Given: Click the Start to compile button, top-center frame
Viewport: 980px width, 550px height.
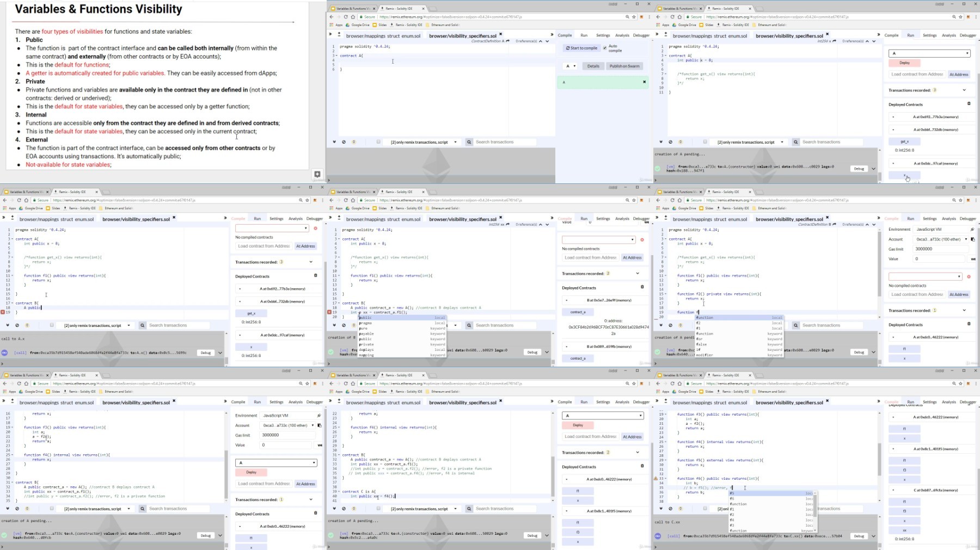Looking at the screenshot, I should click(581, 48).
